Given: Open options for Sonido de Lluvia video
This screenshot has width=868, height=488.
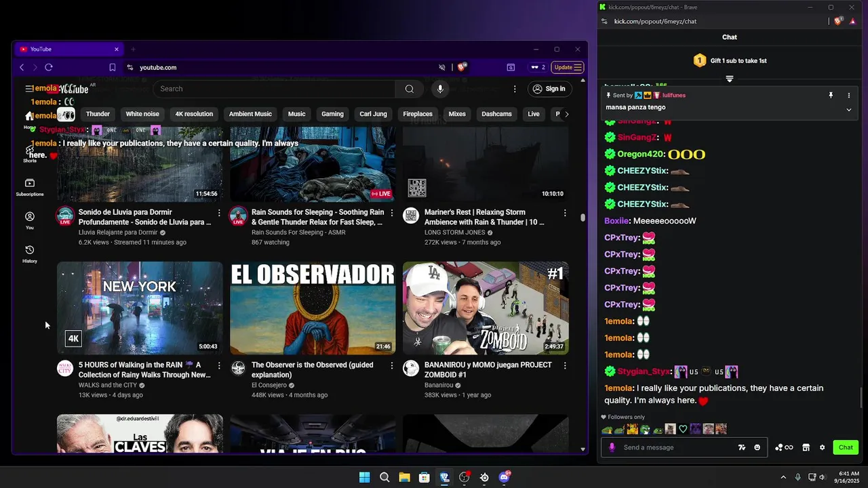Looking at the screenshot, I should pyautogui.click(x=219, y=213).
